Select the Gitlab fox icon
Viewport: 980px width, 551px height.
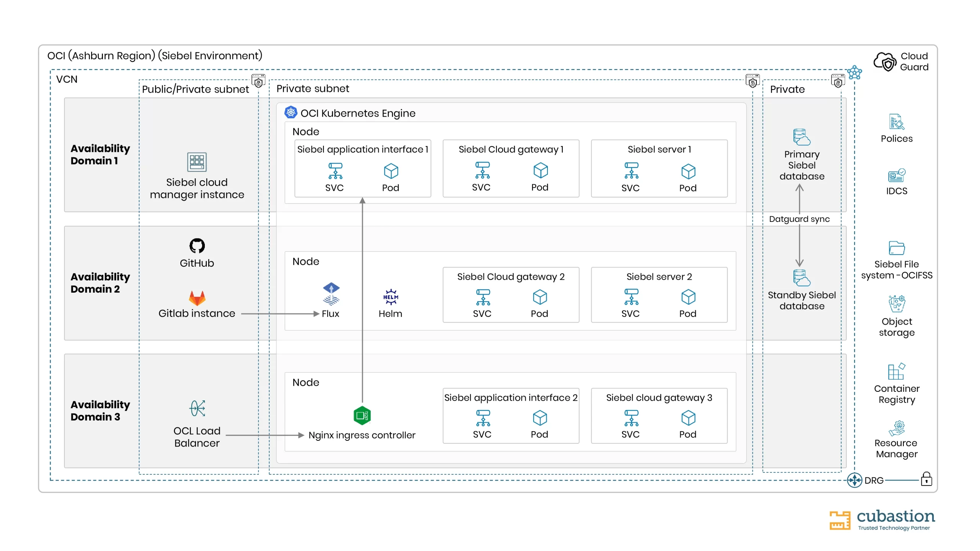point(197,298)
